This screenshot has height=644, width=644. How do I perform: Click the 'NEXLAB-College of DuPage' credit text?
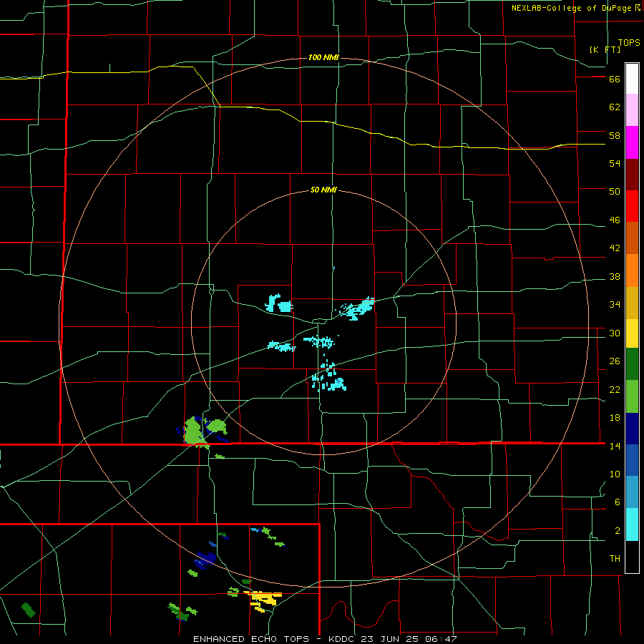(572, 8)
